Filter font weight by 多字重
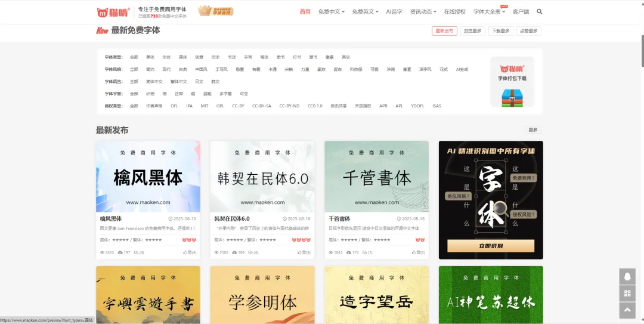The image size is (644, 324). point(226,94)
